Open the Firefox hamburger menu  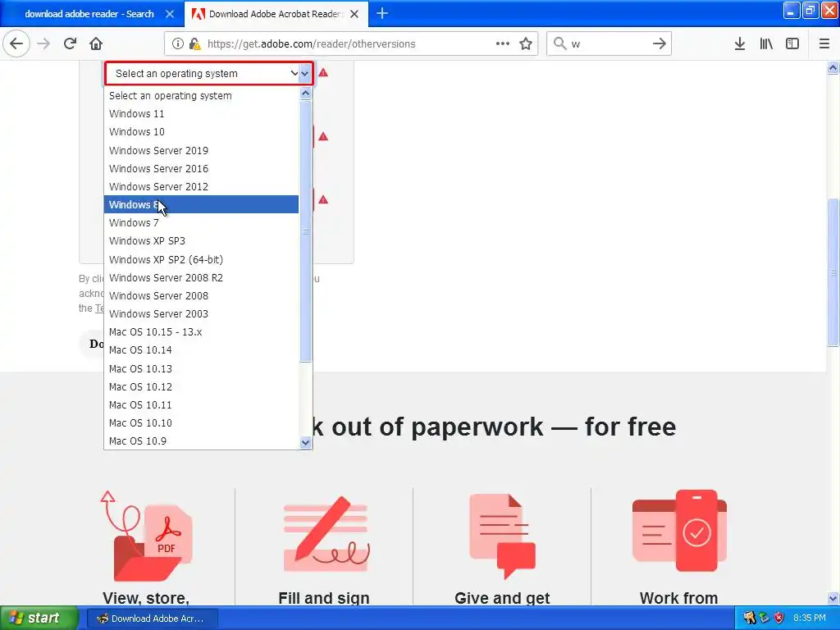(824, 44)
